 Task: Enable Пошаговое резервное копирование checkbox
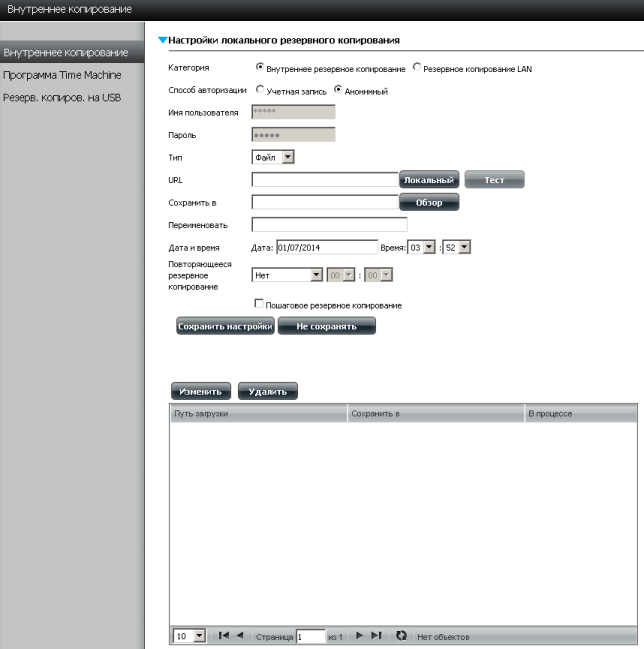(x=259, y=304)
